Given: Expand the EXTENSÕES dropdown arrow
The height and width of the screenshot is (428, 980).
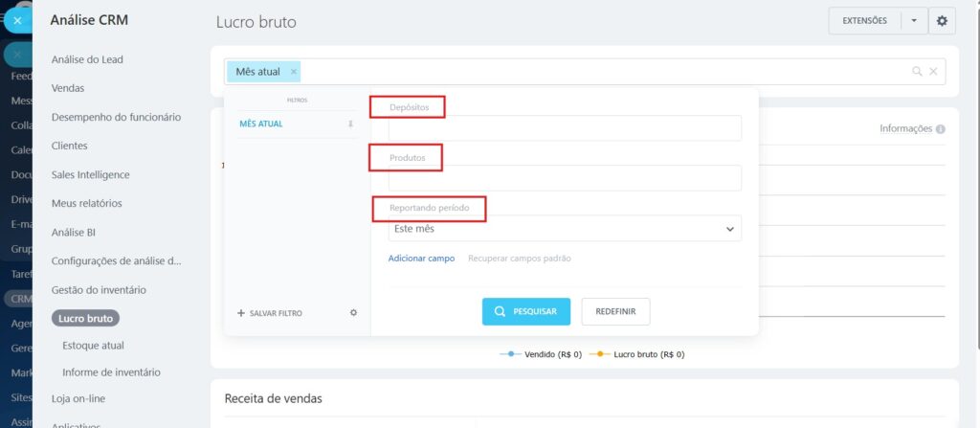Looking at the screenshot, I should [x=913, y=20].
